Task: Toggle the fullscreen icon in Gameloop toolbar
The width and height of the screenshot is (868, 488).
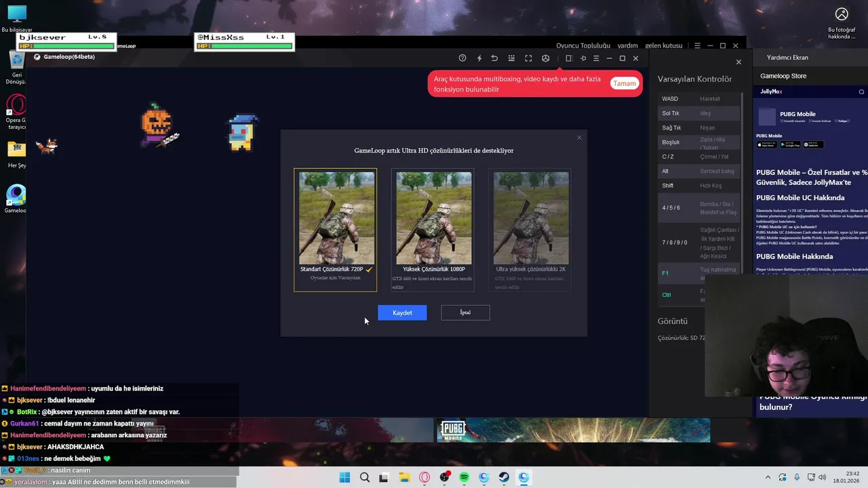Action: pos(528,58)
